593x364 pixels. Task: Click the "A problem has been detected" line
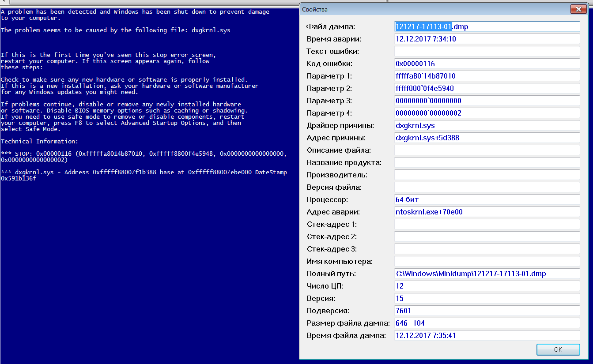click(135, 11)
